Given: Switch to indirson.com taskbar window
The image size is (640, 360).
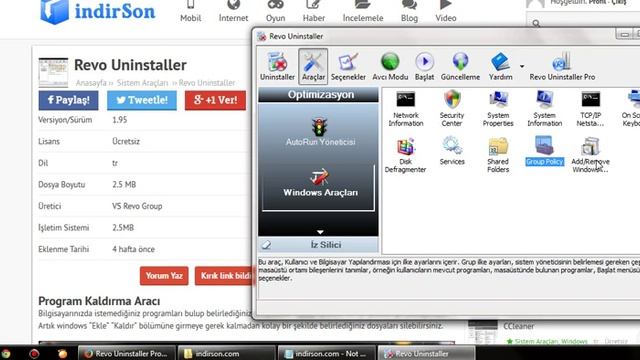Looking at the screenshot, I should (x=227, y=353).
